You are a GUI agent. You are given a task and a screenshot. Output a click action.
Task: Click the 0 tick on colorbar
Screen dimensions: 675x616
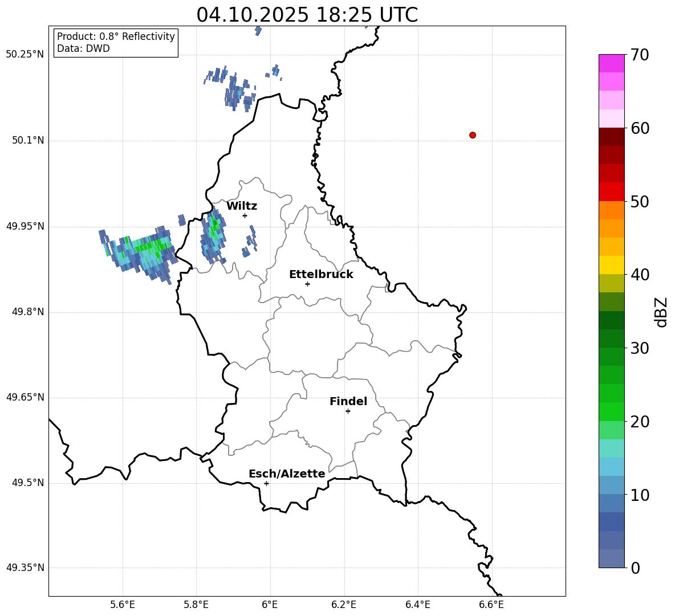click(635, 568)
